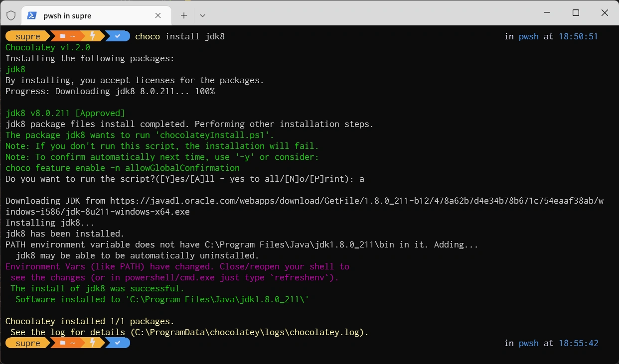Viewport: 619px width, 364px height.
Task: Click the lightning bolt in the top prompt
Action: (93, 36)
